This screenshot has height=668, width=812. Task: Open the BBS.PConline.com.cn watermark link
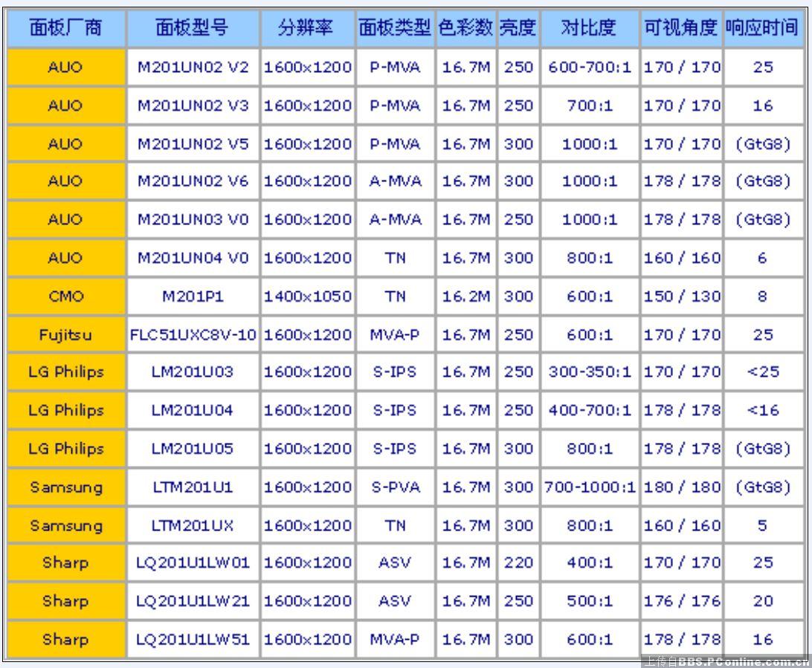coord(725,661)
